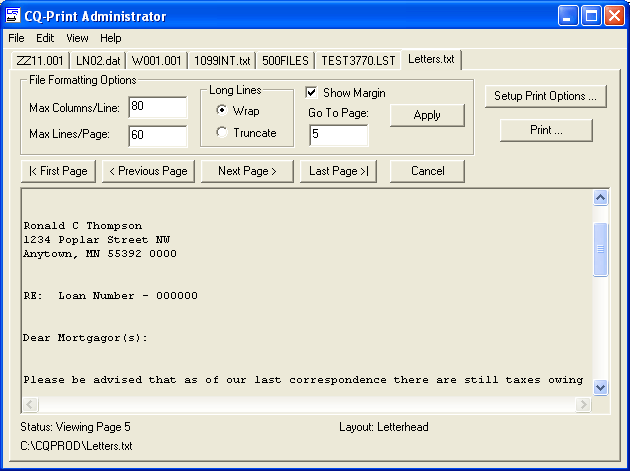The width and height of the screenshot is (630, 471).
Task: Open the Edit menu
Action: click(x=45, y=38)
